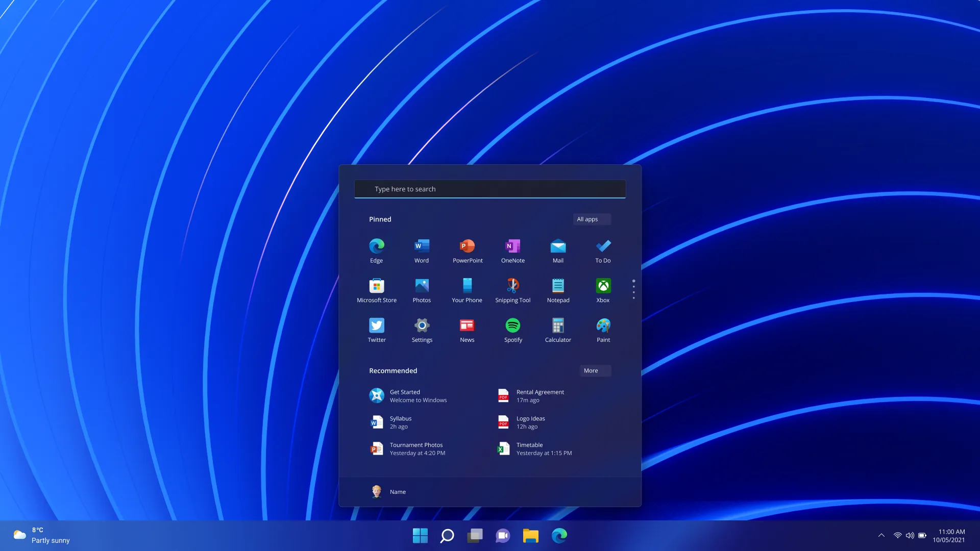
Task: Open PowerPoint from the pinned grid
Action: [468, 251]
